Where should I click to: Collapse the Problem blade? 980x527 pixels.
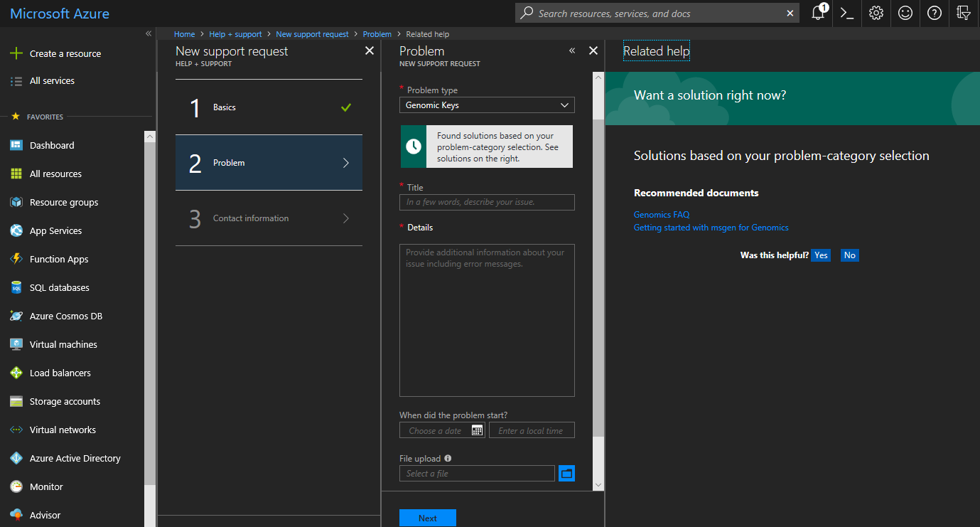pyautogui.click(x=572, y=51)
